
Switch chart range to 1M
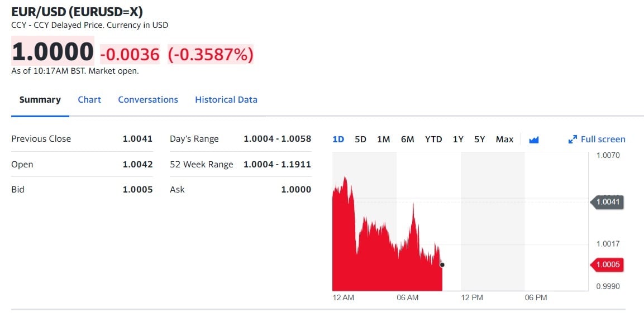[383, 140]
